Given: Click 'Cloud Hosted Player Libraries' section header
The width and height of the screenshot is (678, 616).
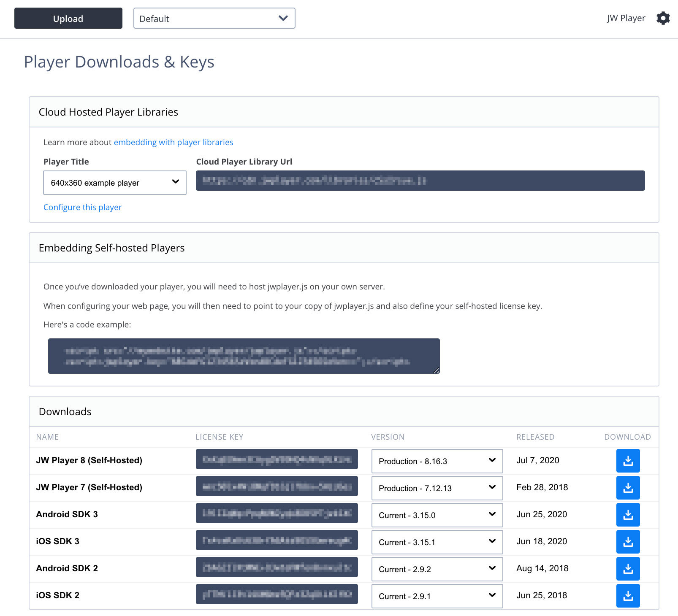Looking at the screenshot, I should point(108,112).
